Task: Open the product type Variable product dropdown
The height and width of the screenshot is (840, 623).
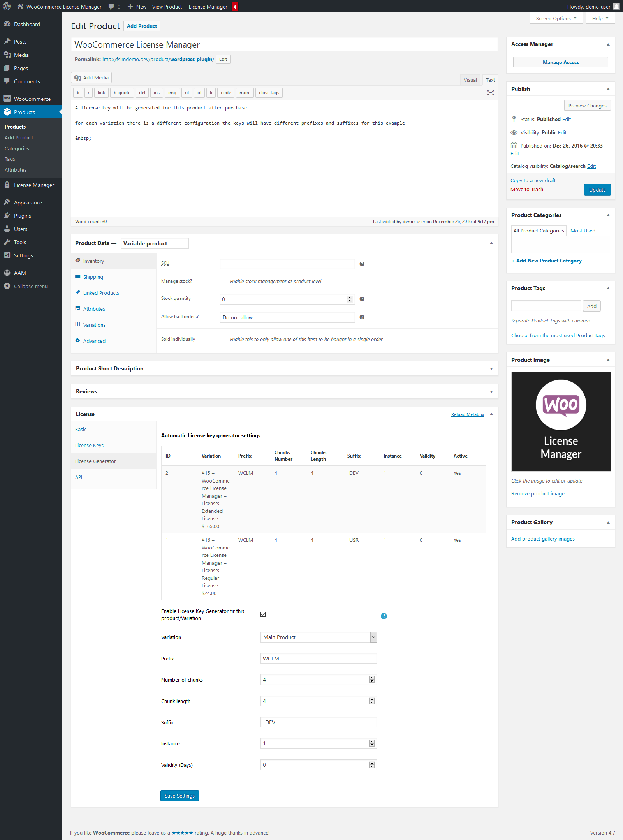Action: (155, 243)
